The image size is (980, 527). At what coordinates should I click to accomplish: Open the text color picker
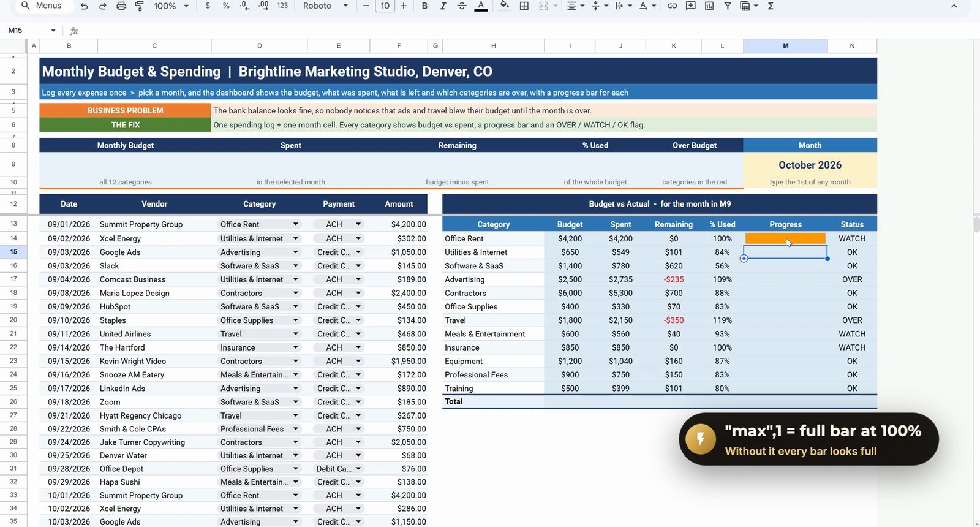[481, 6]
